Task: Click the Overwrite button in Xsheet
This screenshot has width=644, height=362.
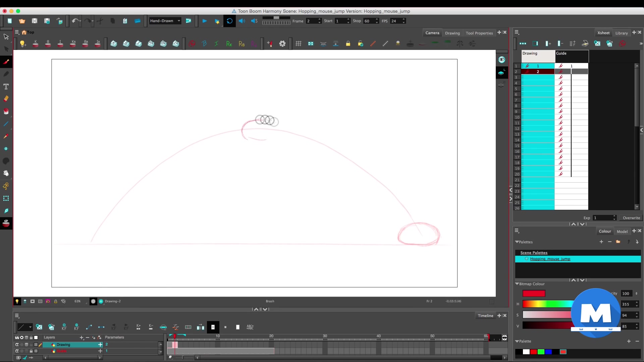Action: [x=631, y=218]
